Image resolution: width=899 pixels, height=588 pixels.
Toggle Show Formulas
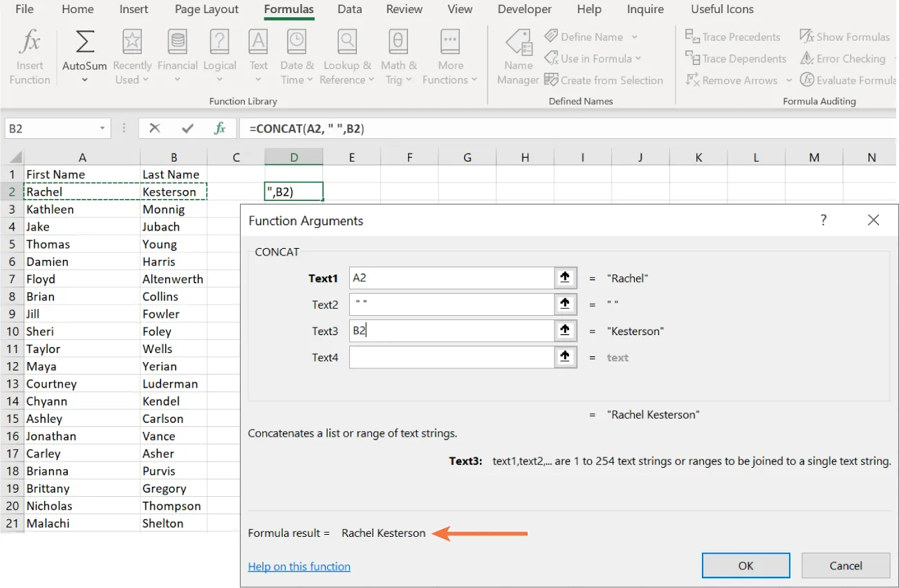pyautogui.click(x=844, y=36)
